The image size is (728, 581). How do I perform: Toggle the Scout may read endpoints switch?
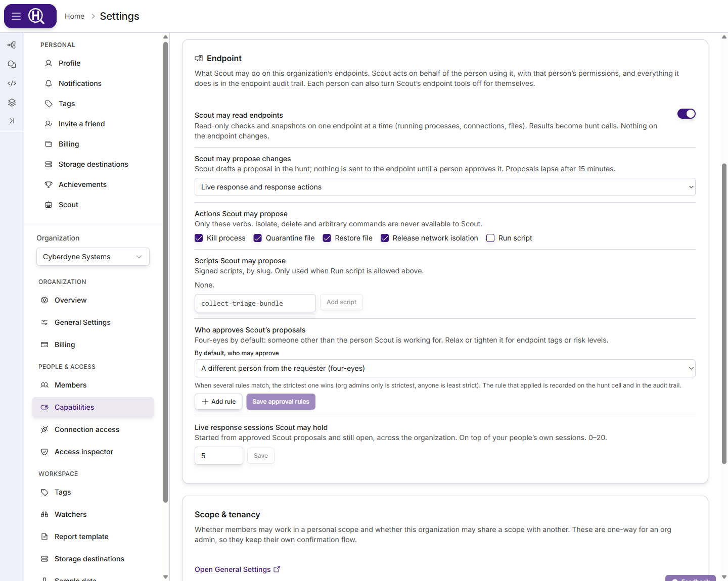point(687,114)
